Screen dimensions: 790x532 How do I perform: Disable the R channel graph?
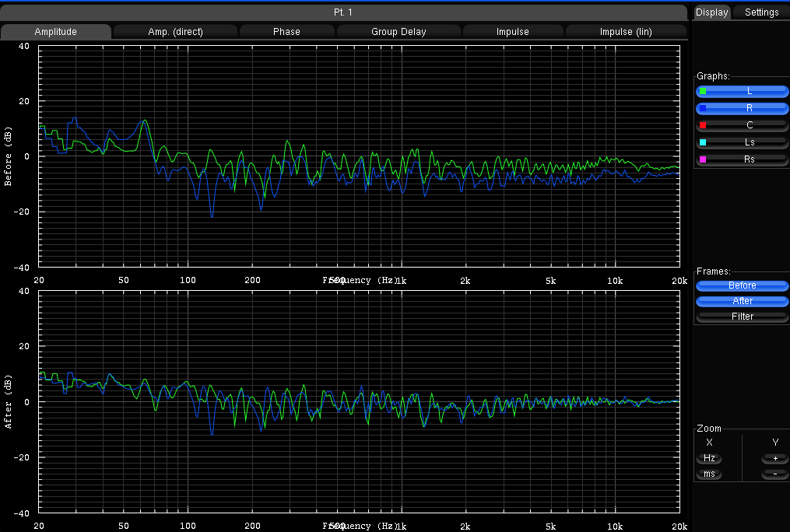coord(749,108)
